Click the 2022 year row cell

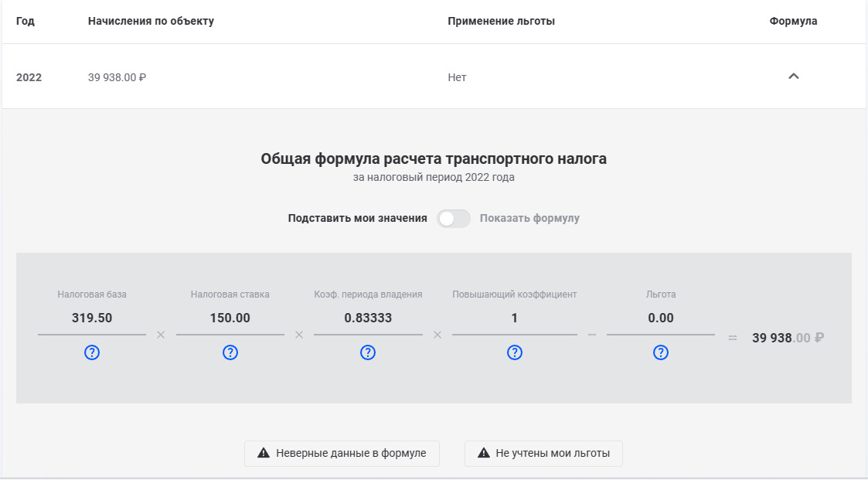29,77
